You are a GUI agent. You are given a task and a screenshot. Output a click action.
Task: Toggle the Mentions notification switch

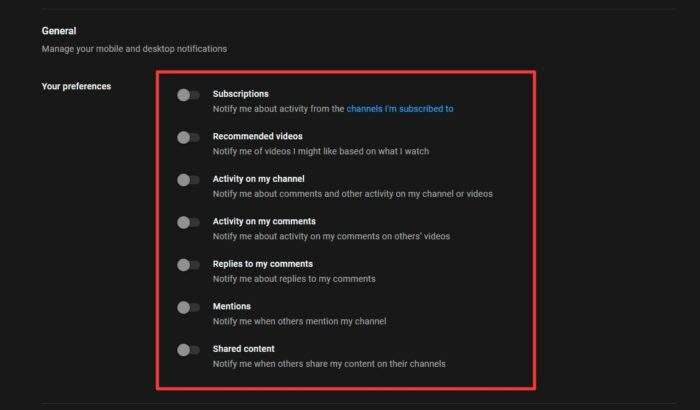point(188,307)
